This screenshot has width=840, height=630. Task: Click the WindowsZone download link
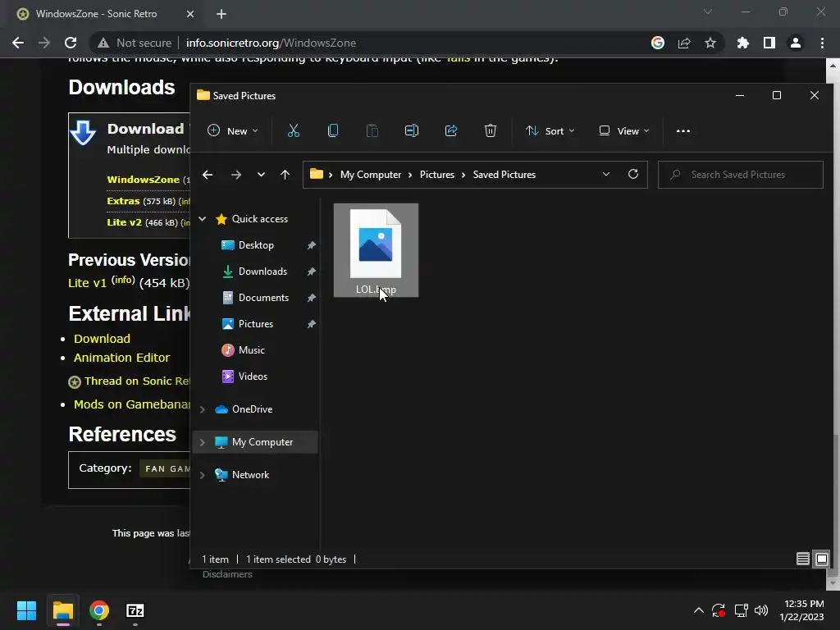tap(143, 180)
